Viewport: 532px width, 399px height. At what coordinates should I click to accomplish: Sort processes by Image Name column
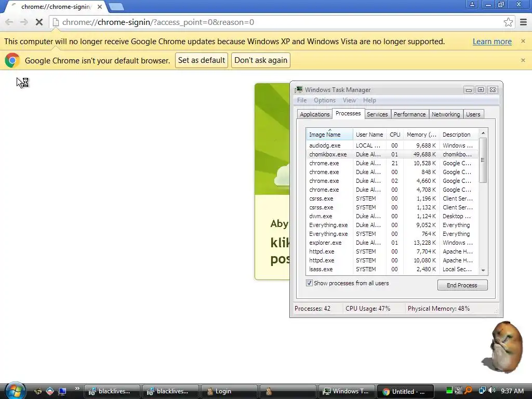coord(329,135)
